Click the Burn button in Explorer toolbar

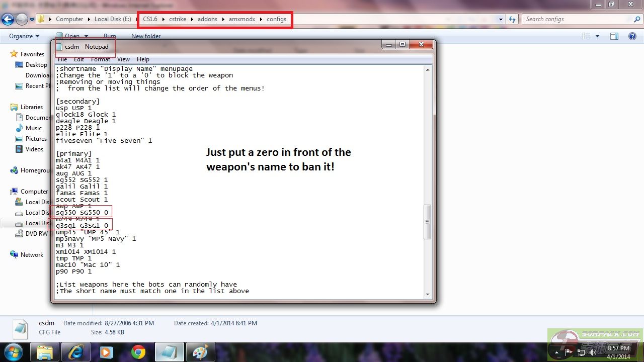(x=110, y=36)
